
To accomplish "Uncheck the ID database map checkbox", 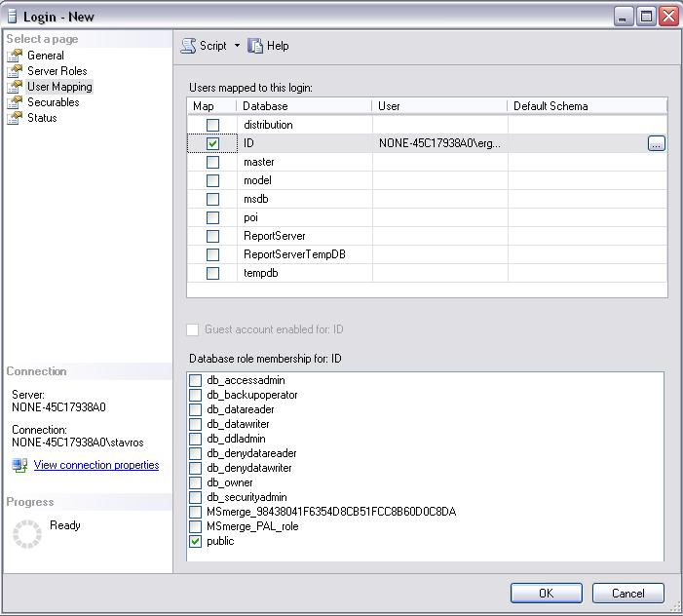I will [x=212, y=143].
